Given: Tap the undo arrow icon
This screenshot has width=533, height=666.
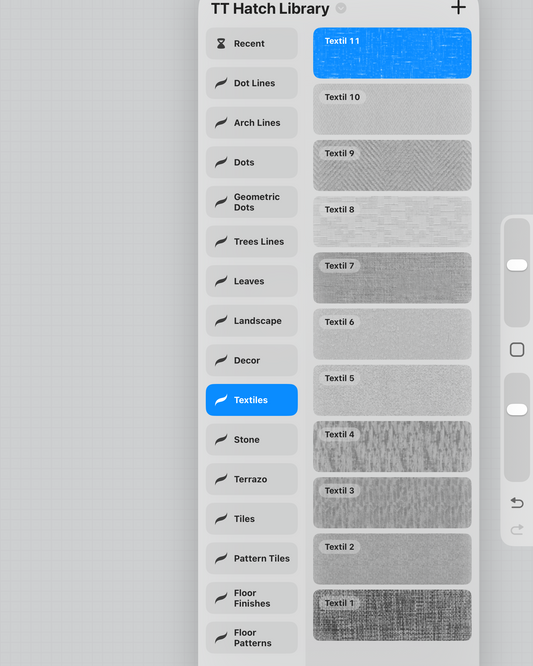Looking at the screenshot, I should [517, 503].
